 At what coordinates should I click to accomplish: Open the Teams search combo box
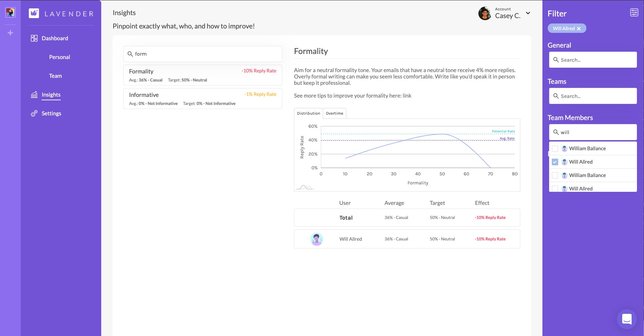point(593,96)
